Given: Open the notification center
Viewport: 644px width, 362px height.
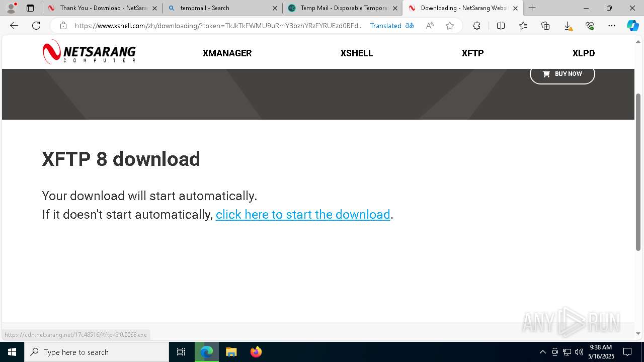Looking at the screenshot, I should tap(627, 352).
